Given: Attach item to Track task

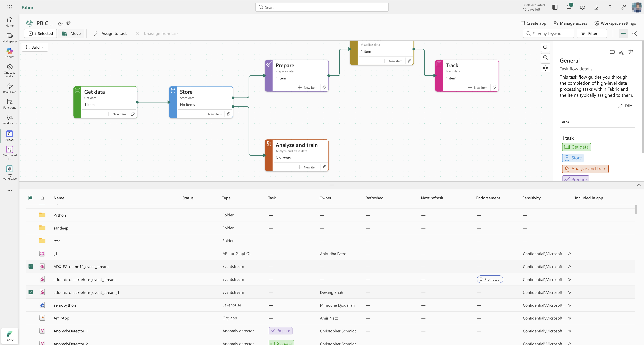Looking at the screenshot, I should (x=494, y=88).
